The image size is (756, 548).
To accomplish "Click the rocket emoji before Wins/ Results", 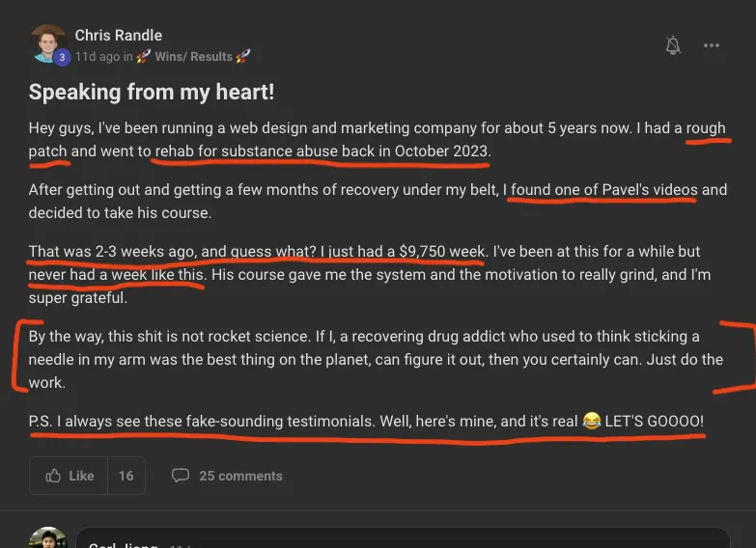I will point(143,57).
